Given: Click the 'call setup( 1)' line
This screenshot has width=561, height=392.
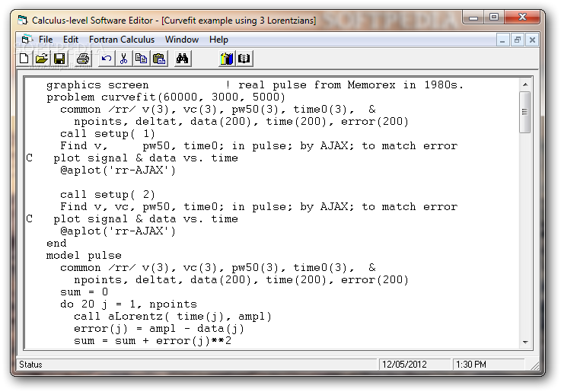Looking at the screenshot, I should click(x=107, y=133).
